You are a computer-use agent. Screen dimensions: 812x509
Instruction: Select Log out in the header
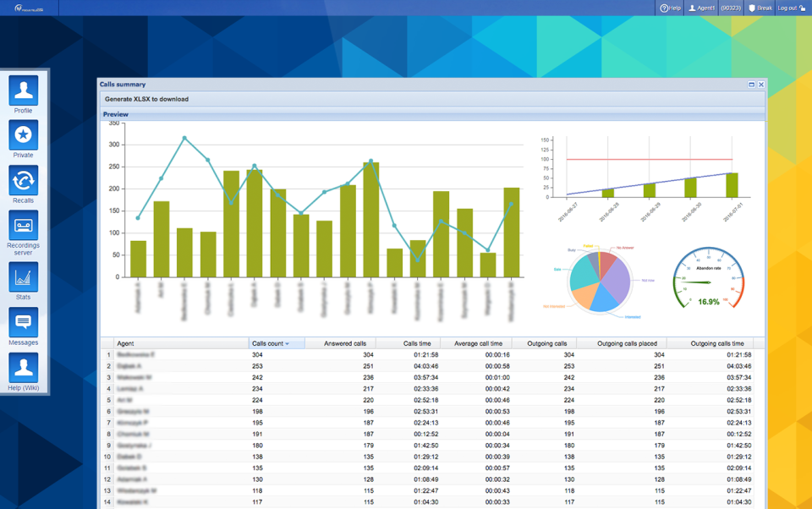[787, 8]
